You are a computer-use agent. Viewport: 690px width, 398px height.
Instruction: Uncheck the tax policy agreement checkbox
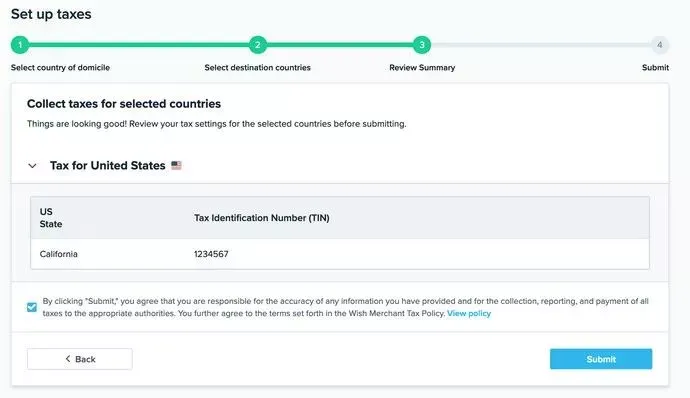click(32, 307)
